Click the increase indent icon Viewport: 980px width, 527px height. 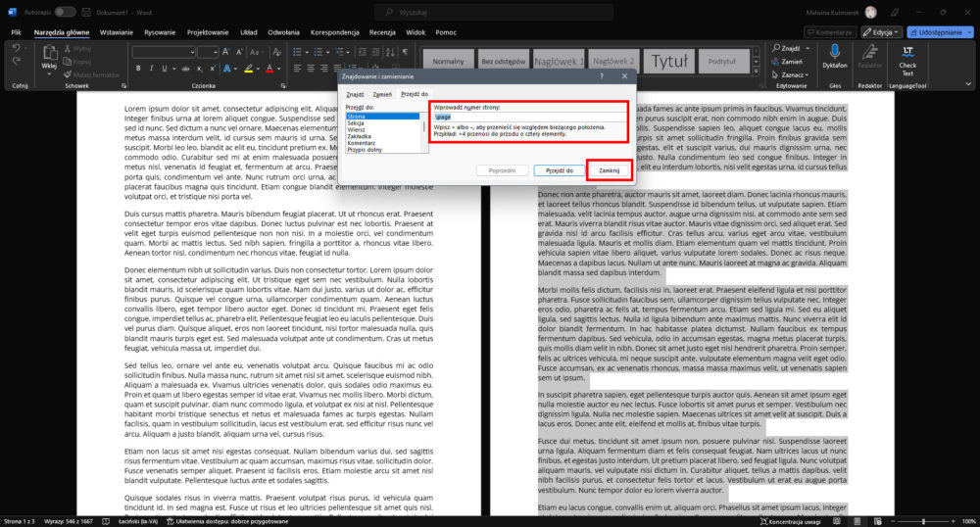click(x=375, y=52)
